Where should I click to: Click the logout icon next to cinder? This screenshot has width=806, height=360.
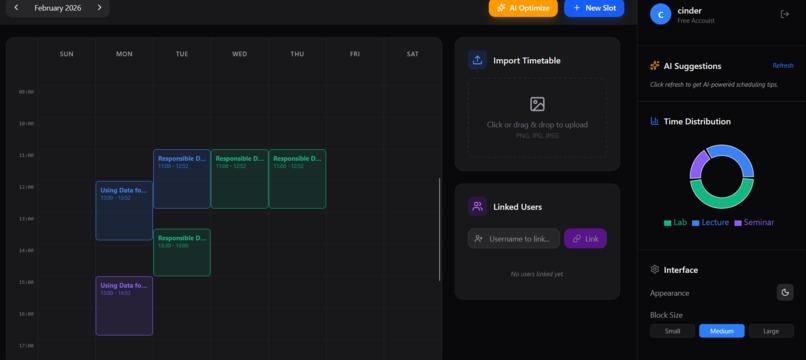click(x=784, y=14)
